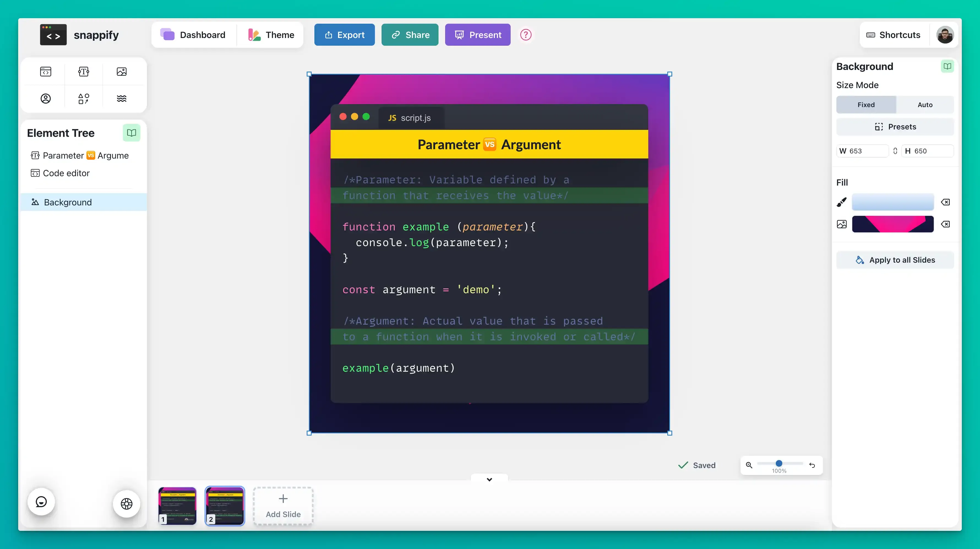980x549 pixels.
Task: Click the image fill icon
Action: [842, 224]
